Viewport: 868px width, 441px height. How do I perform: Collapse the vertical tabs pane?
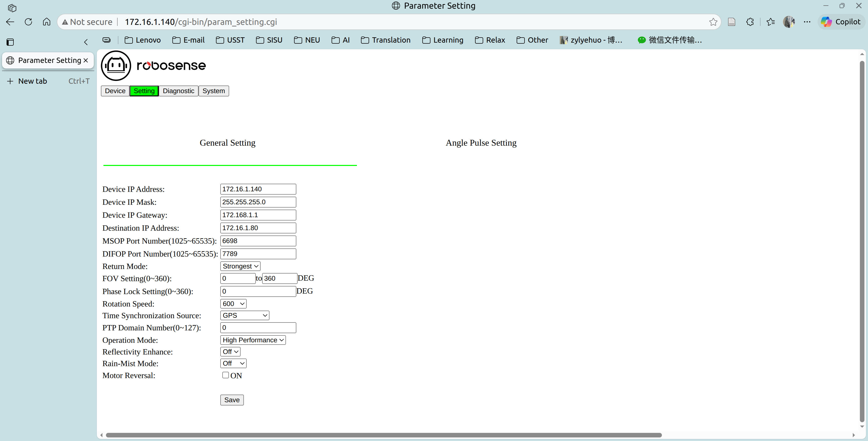(86, 42)
